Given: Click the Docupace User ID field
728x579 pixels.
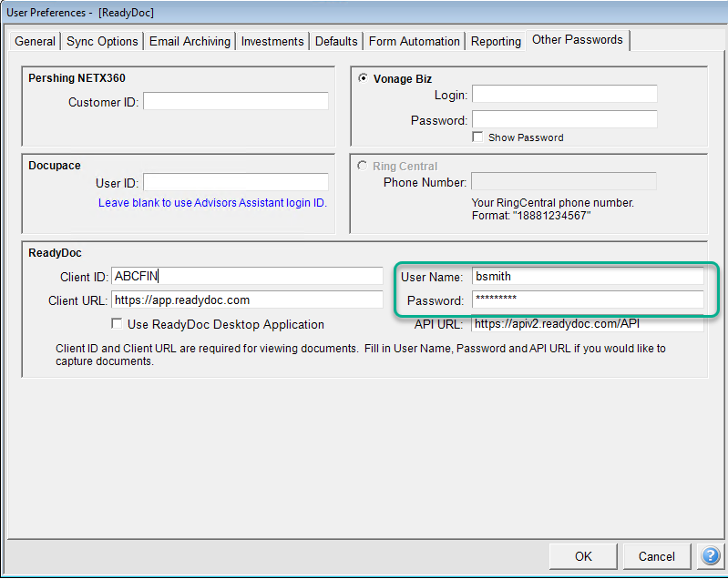Looking at the screenshot, I should (236, 182).
